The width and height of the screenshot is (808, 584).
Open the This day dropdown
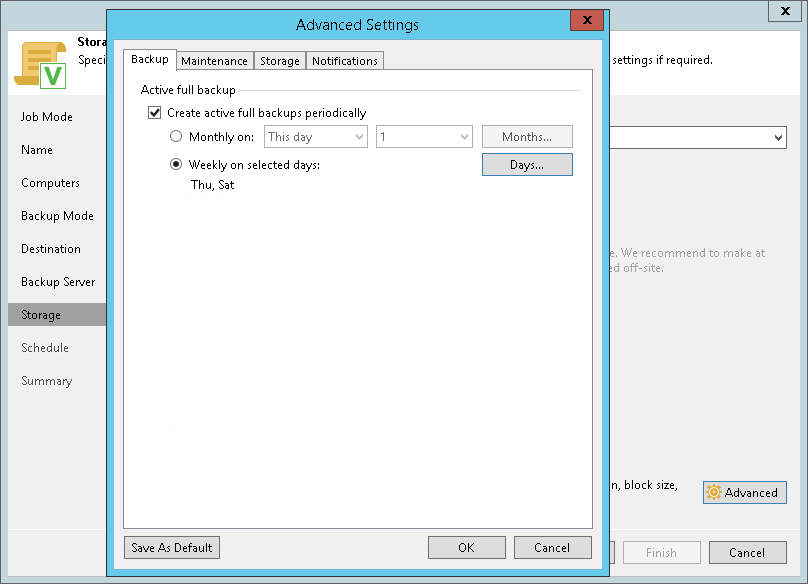316,137
